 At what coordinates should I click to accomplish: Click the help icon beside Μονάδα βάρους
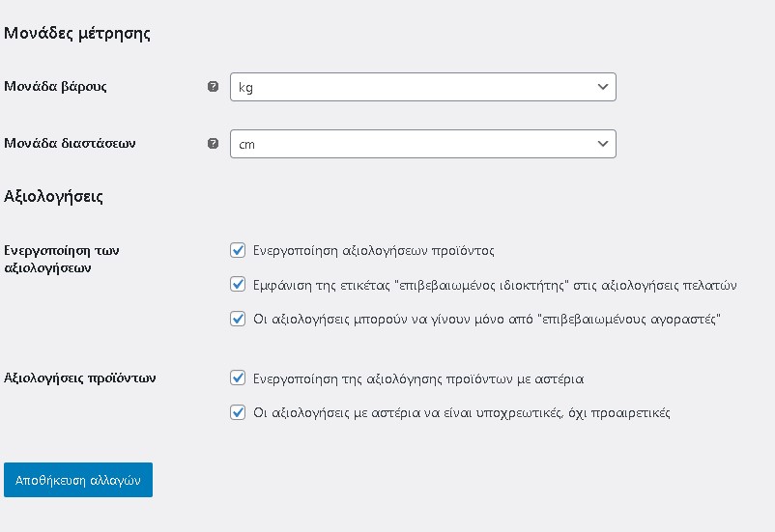(x=213, y=87)
